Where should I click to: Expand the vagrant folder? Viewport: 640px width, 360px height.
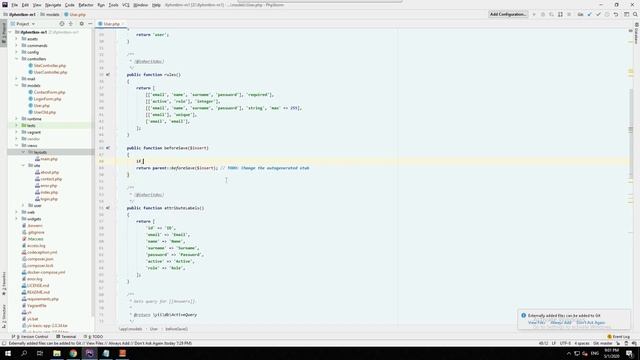point(16,132)
